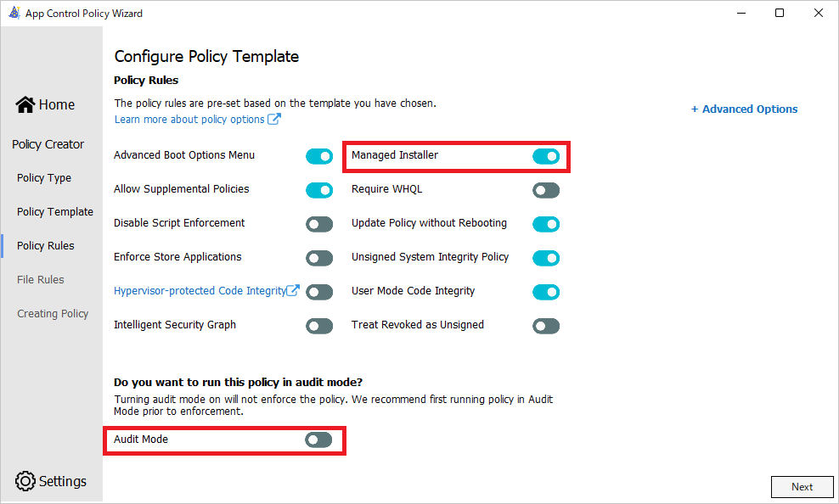Disable Advanced Boot Options Menu toggle
This screenshot has width=839, height=504.
[319, 156]
